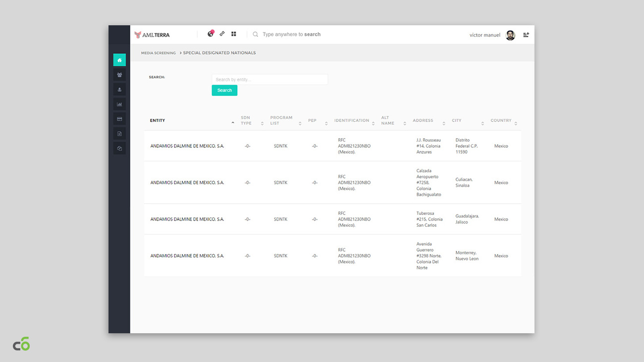Click the copy pages icon in sidebar
Viewport: 644px width, 362px height.
pyautogui.click(x=119, y=148)
